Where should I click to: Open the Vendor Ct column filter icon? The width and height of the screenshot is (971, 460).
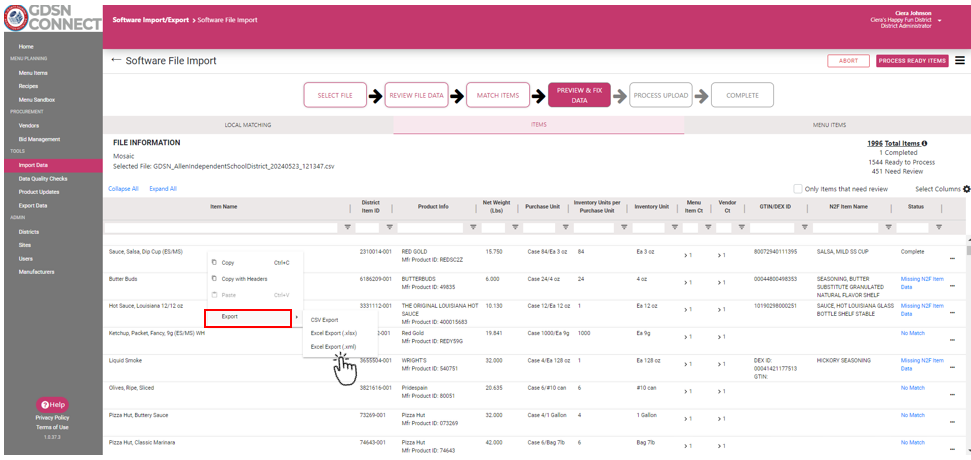pos(741,227)
